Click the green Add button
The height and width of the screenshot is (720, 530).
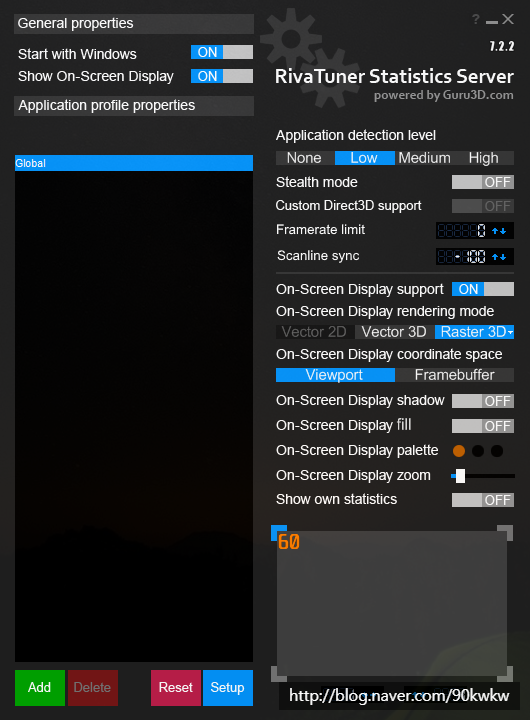pyautogui.click(x=39, y=687)
